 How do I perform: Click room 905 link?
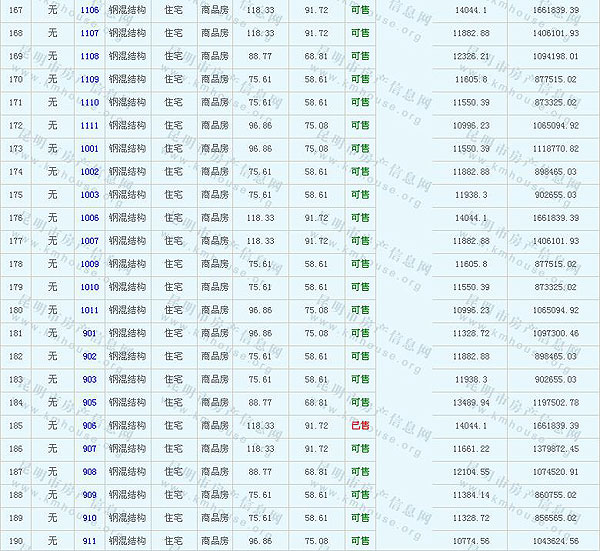[90, 402]
